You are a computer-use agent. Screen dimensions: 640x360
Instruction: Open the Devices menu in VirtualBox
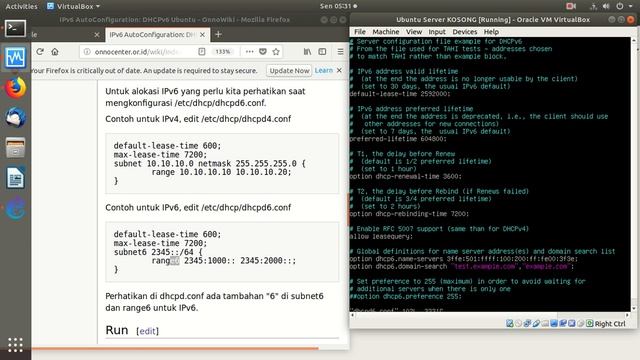click(x=464, y=32)
